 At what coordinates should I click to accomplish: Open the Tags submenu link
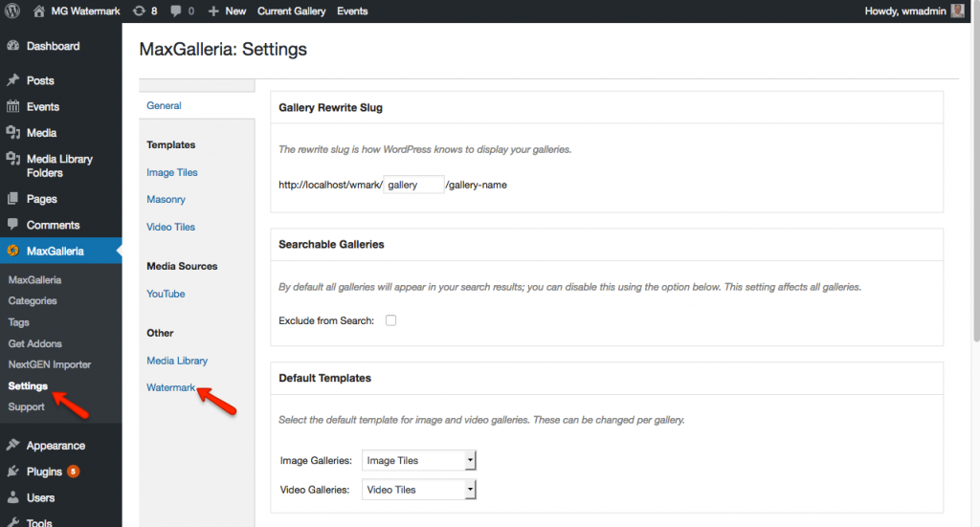click(18, 322)
